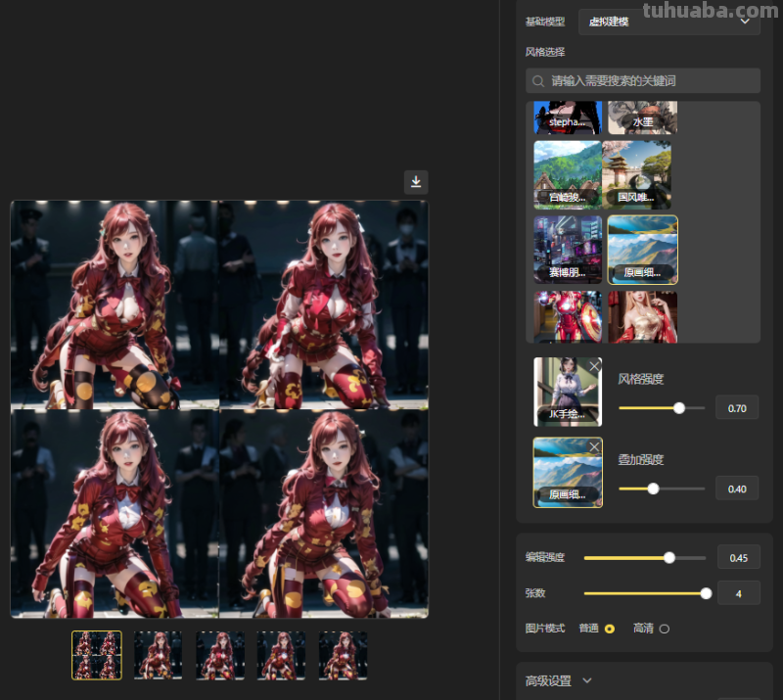Click the JK手绘 selected style card

tap(568, 392)
